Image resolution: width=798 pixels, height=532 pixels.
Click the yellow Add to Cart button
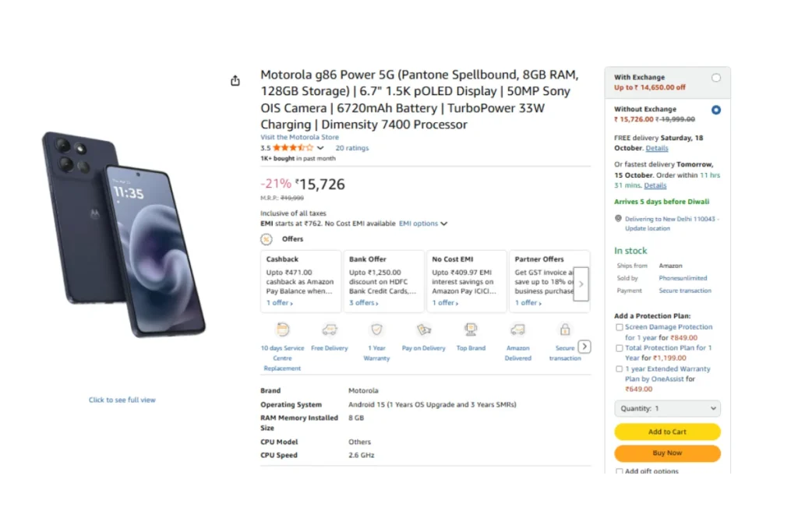coord(667,432)
